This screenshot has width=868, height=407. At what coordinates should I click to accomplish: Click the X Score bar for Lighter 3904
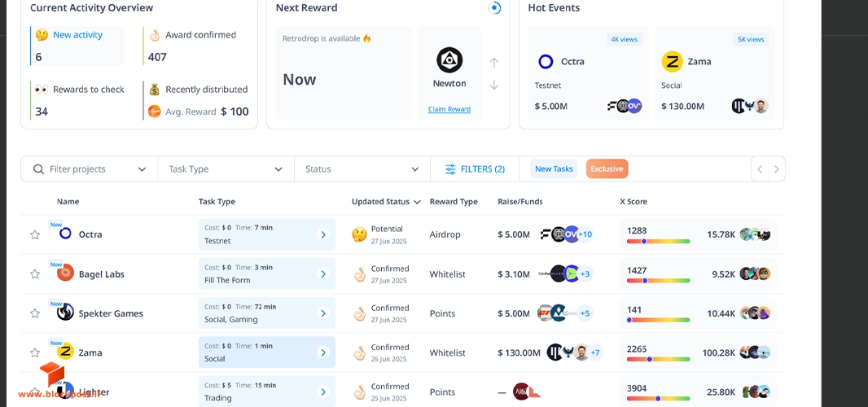[x=658, y=399]
